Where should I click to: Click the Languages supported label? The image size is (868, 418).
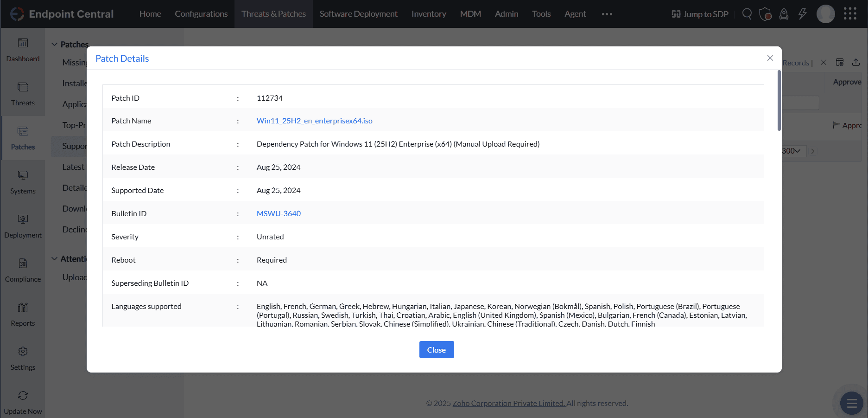(x=146, y=306)
